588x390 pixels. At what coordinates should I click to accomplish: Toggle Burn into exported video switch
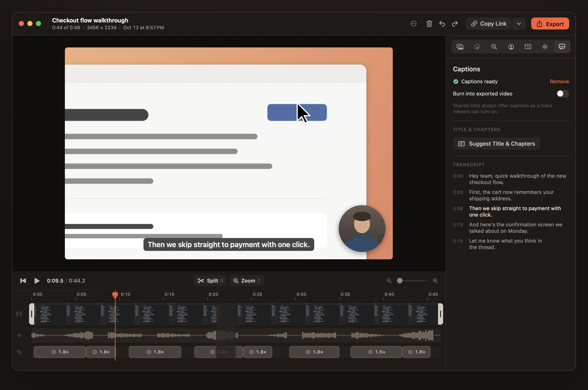point(562,94)
